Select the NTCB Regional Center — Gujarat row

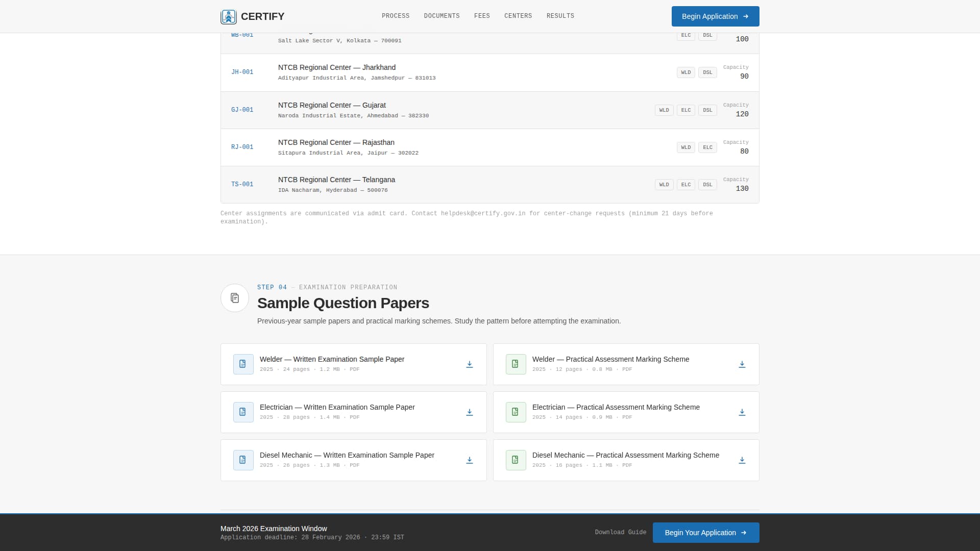click(490, 110)
